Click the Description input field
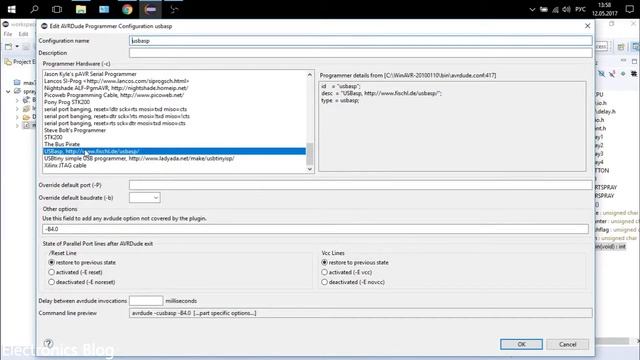Viewport: 640px width, 360px height. (360, 53)
